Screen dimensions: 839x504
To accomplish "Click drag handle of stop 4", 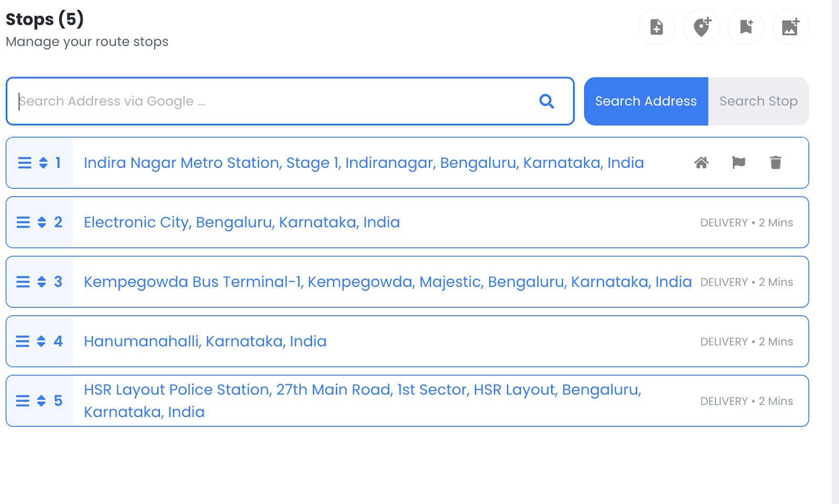I will [23, 341].
